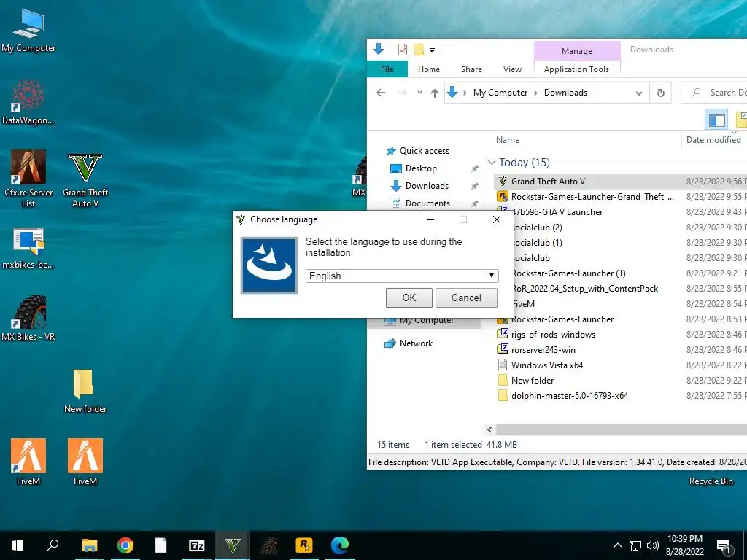
Task: Open notification center icon
Action: (724, 546)
